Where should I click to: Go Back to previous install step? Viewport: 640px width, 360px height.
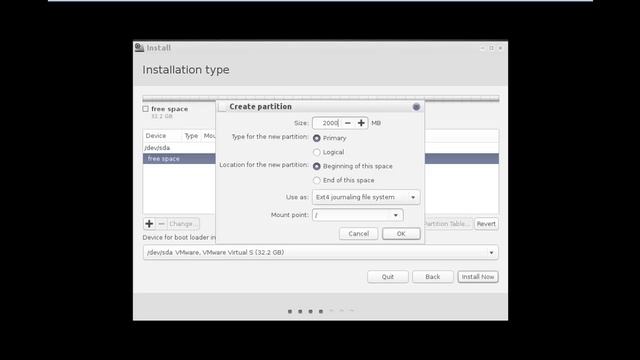point(433,277)
